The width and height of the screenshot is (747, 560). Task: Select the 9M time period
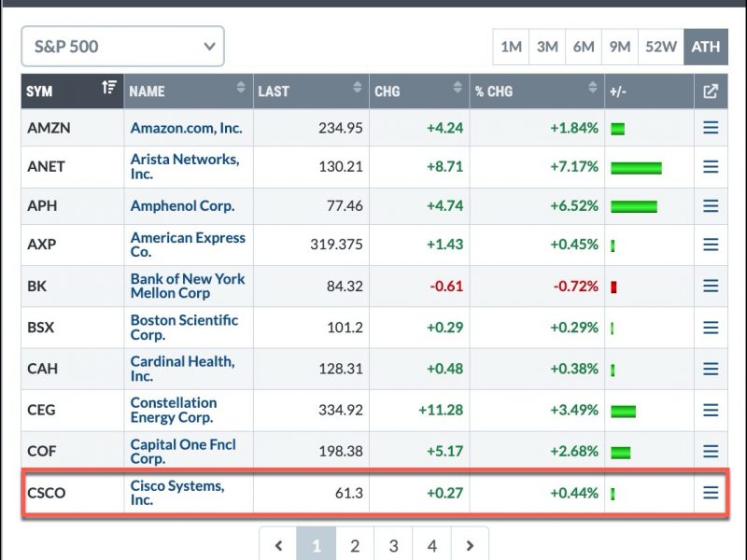click(619, 47)
